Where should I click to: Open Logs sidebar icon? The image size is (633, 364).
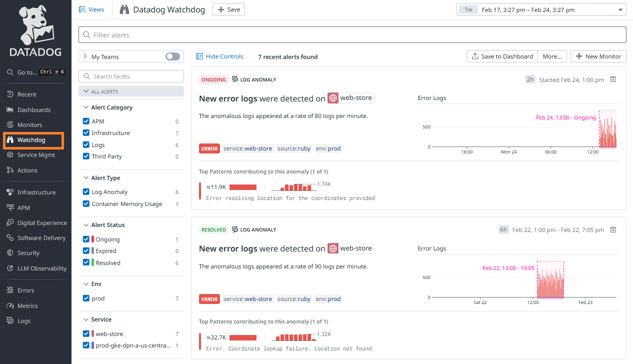(10, 320)
